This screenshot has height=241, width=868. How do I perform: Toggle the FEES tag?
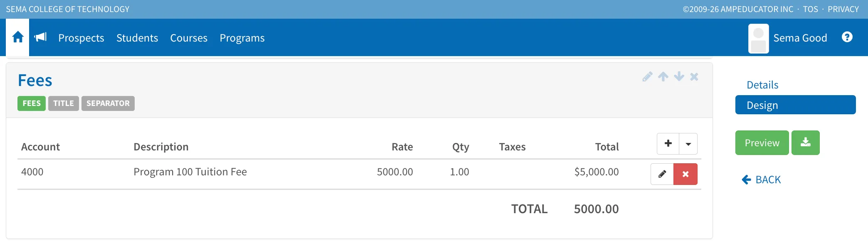click(32, 103)
